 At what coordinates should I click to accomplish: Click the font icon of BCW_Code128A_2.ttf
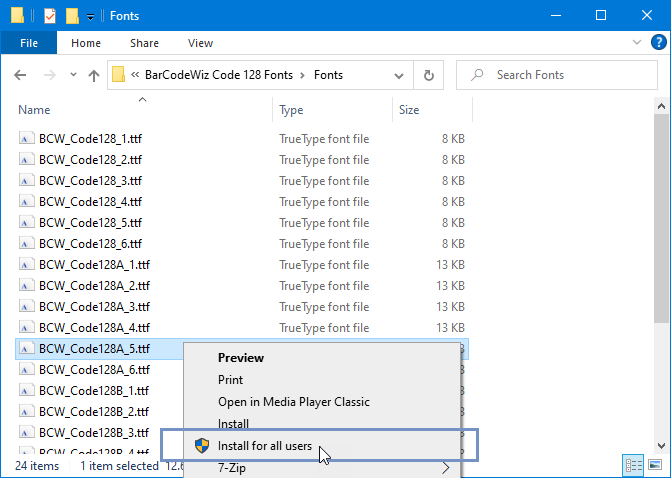point(27,285)
